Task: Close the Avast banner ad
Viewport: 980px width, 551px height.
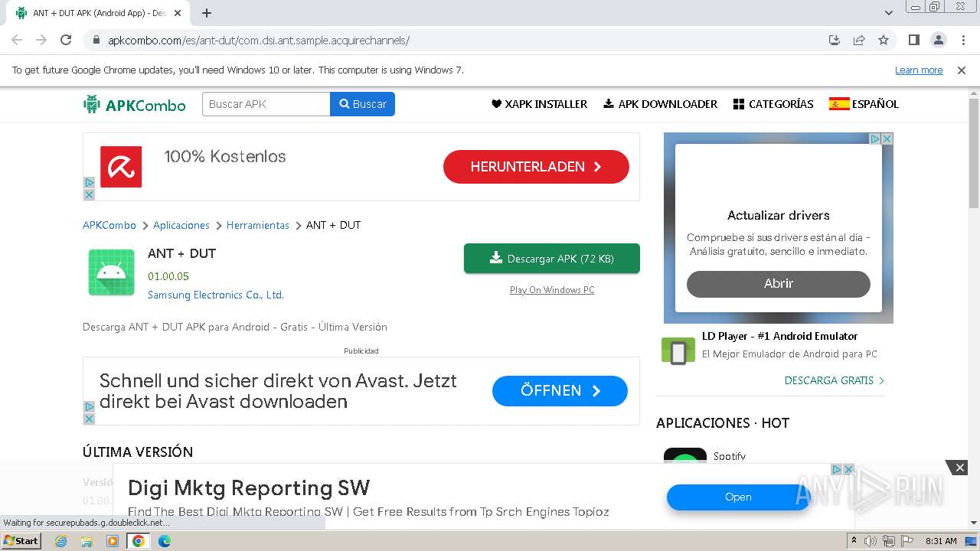Action: 89,419
